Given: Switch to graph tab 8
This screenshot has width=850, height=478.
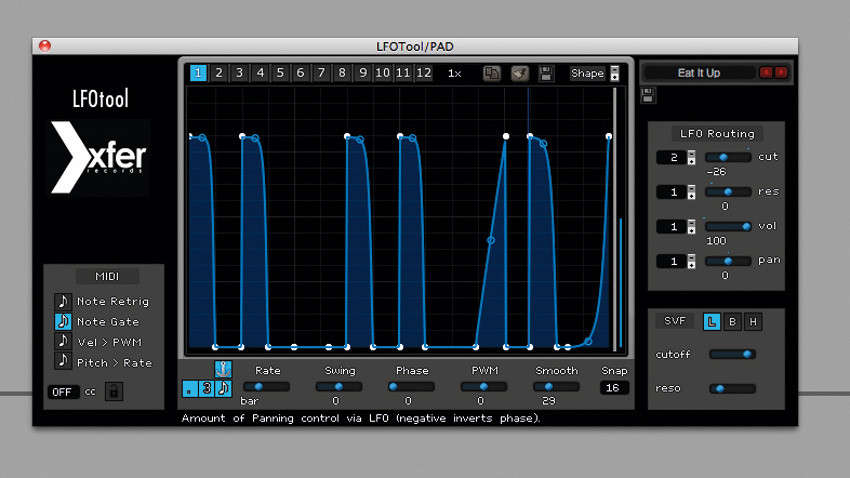Looking at the screenshot, I should pyautogui.click(x=342, y=73).
